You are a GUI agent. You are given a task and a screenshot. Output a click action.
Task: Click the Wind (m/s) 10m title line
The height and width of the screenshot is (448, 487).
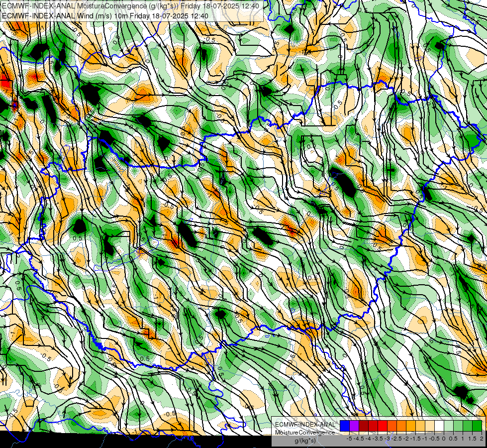pyautogui.click(x=105, y=16)
